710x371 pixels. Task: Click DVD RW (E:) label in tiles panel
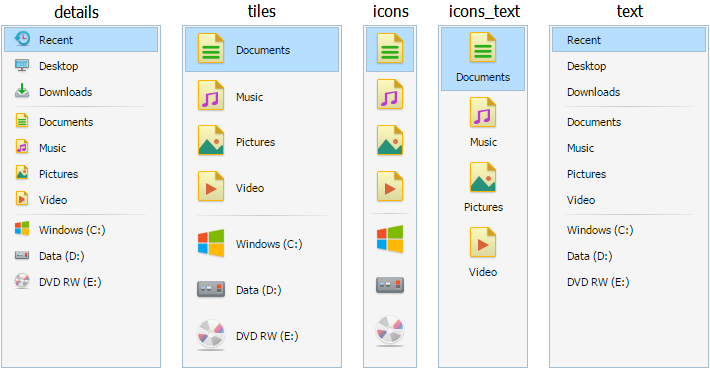pyautogui.click(x=267, y=336)
